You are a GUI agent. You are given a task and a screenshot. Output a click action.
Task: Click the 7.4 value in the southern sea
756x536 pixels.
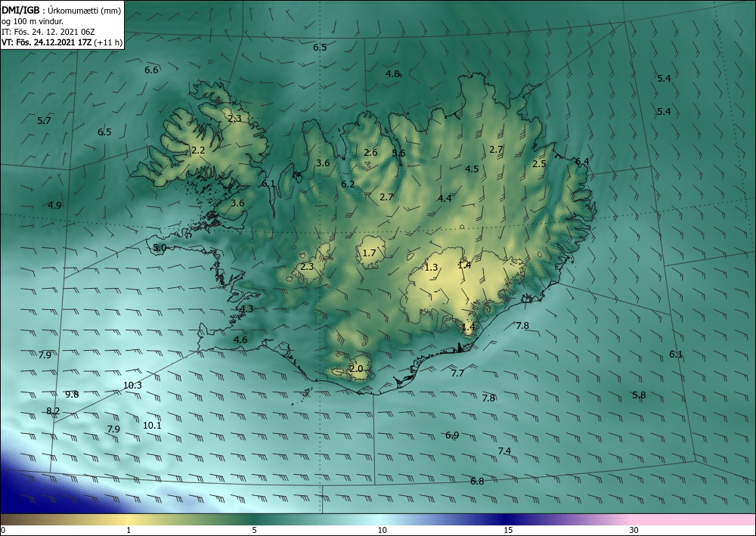[504, 451]
